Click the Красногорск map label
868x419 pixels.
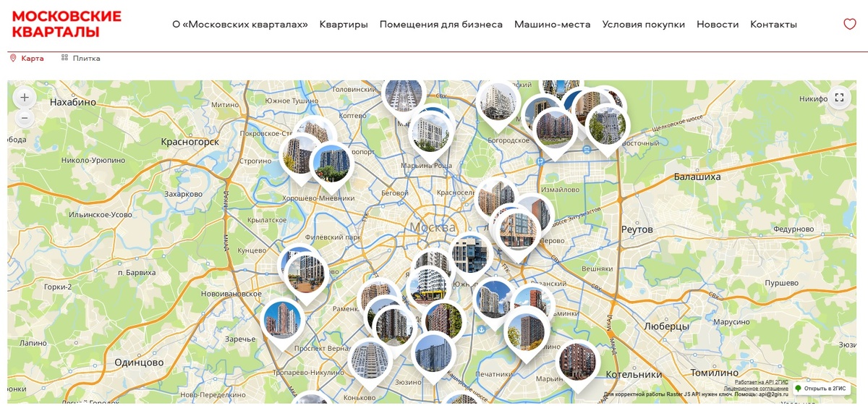tap(190, 142)
